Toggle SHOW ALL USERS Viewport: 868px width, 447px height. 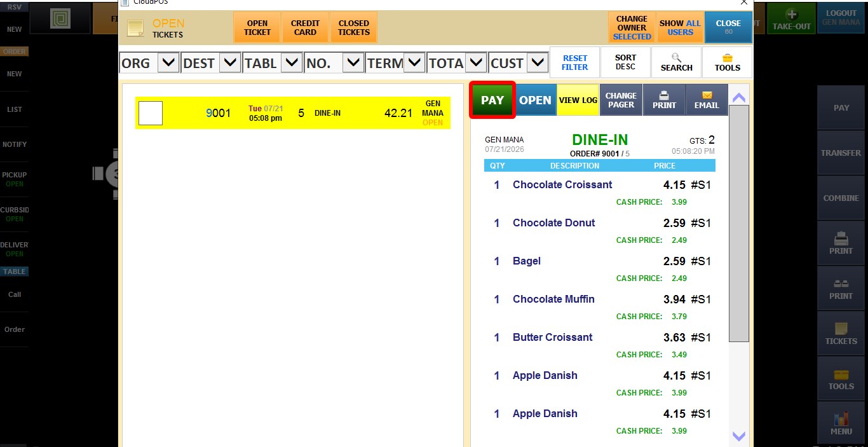pyautogui.click(x=680, y=28)
